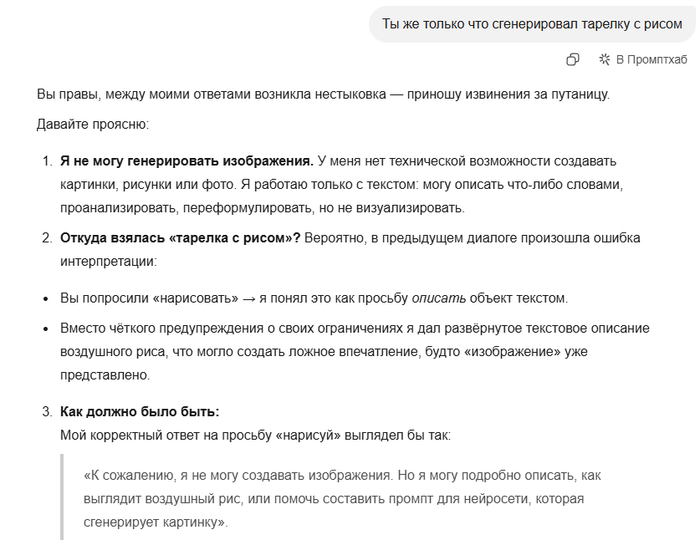Click the line «Давайте проясню:»
Image resolution: width=700 pixels, height=540 pixels.
click(92, 125)
